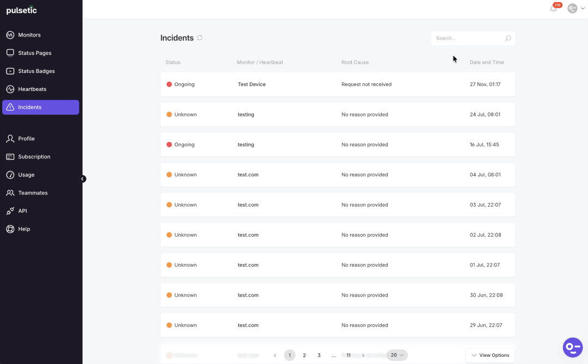This screenshot has height=364, width=588.
Task: Click the red Ongoing dot for Test Device
Action: click(169, 84)
